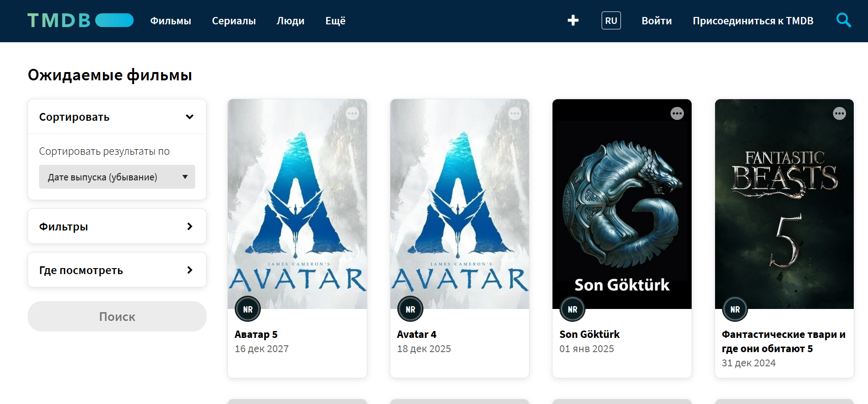Click NR rating badge on Аватар 5
This screenshot has height=404, width=868.
coord(248,309)
